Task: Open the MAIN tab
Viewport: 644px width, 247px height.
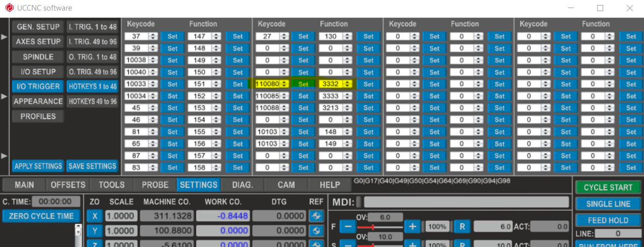Action: (x=24, y=185)
